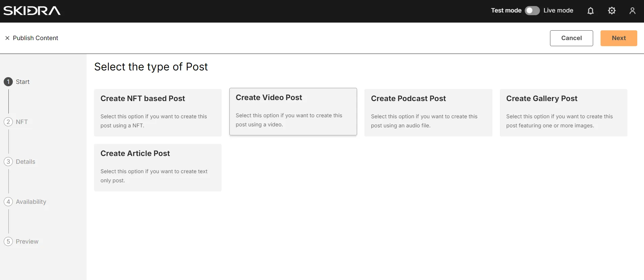This screenshot has width=644, height=280.
Task: Open the user profile icon
Action: (632, 11)
